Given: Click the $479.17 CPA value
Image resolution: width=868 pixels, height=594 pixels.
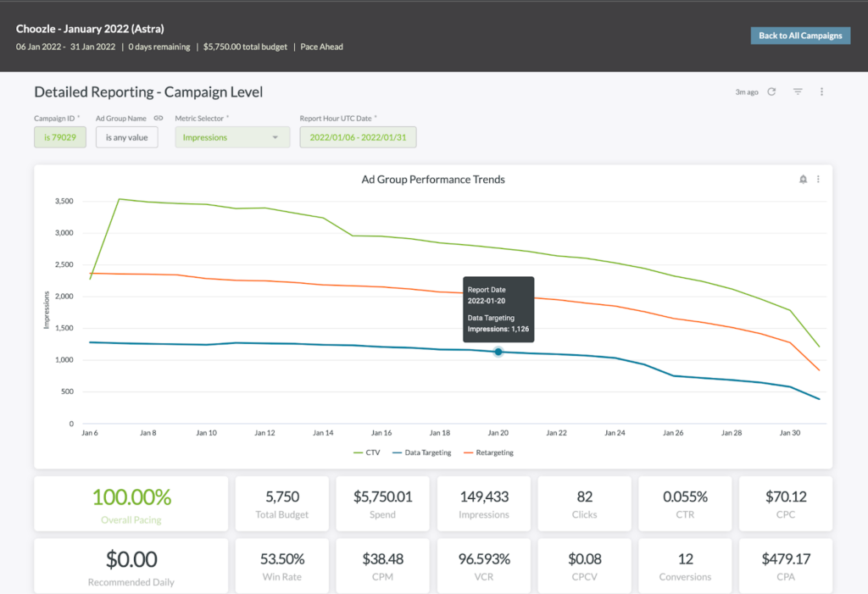Looking at the screenshot, I should 786,559.
